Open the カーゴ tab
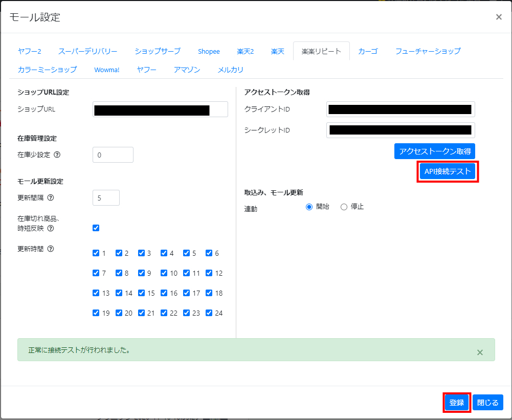Viewport: 512px width, 420px height. [368, 51]
